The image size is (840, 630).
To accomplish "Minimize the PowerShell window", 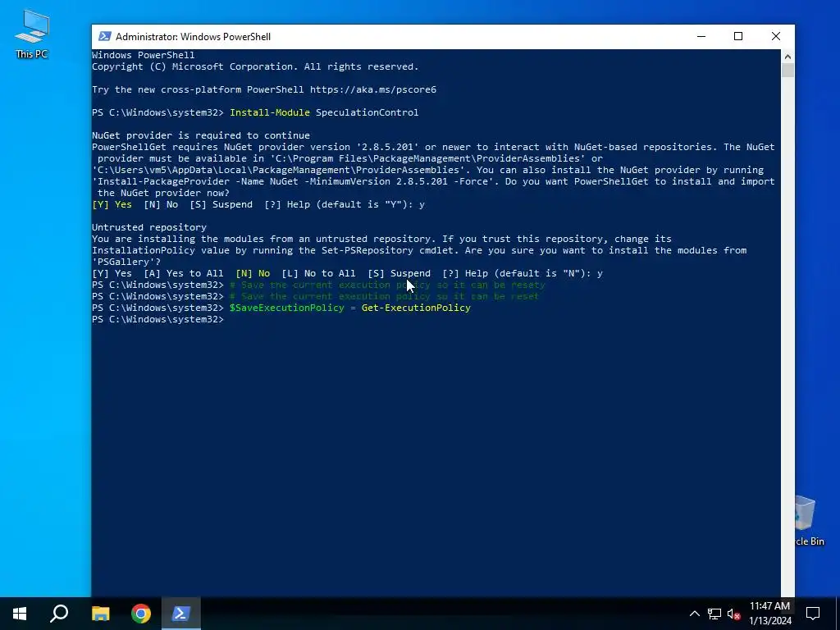I will pyautogui.click(x=701, y=36).
